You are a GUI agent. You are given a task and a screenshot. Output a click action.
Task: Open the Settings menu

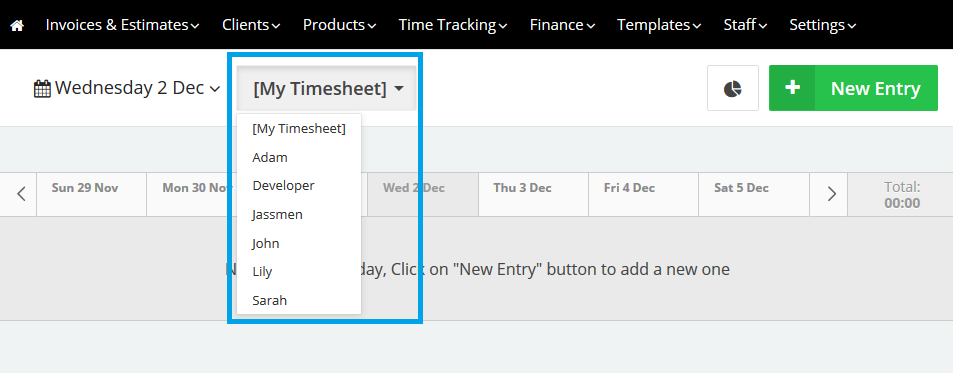pos(823,25)
